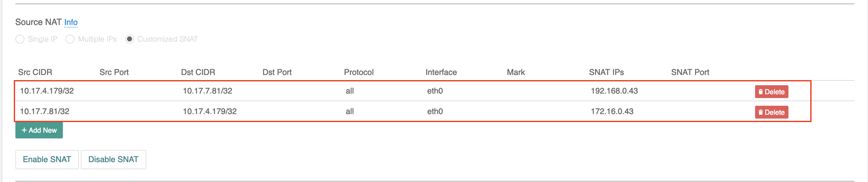Click the SNAT IPs column header
Viewport: 868px width, 182px height.
(606, 72)
